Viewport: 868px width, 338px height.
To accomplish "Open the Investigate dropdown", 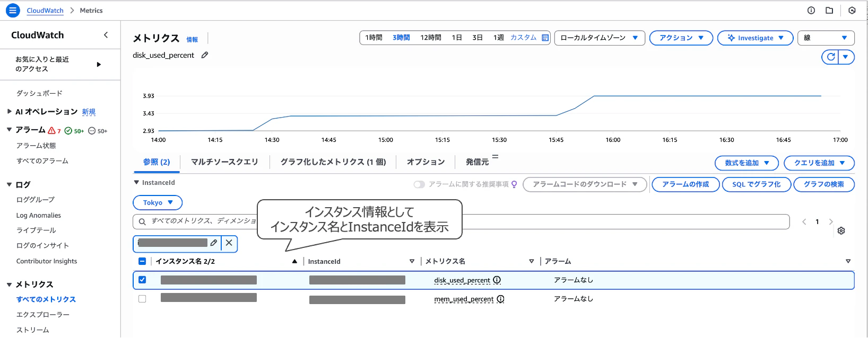I will coord(756,38).
